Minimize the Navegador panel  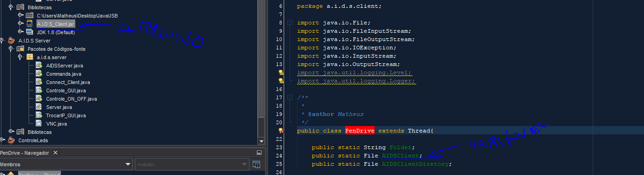[x=259, y=153]
